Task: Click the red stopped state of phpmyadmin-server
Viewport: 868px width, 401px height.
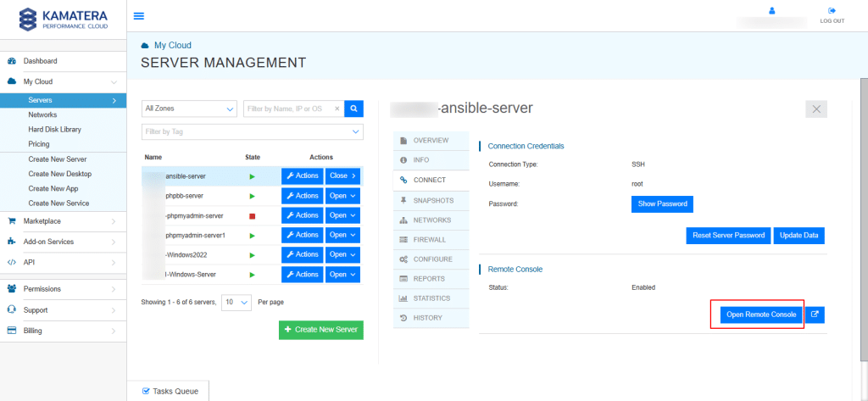Action: [x=253, y=215]
